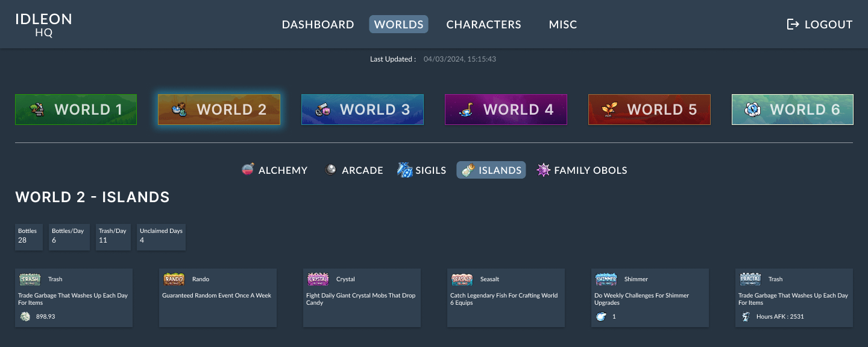Screen dimensions: 868x347
Task: Click the Idleon HQ logo
Action: pyautogui.click(x=43, y=25)
